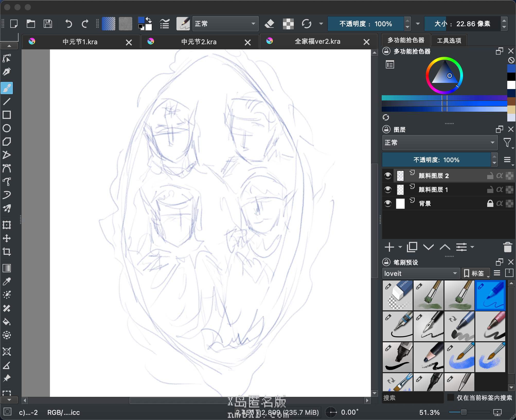
Task: Select the Crop tool
Action: click(x=7, y=251)
